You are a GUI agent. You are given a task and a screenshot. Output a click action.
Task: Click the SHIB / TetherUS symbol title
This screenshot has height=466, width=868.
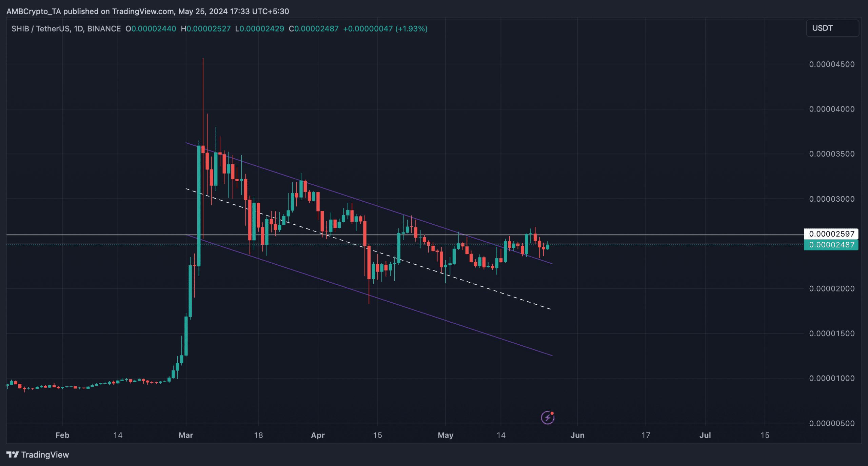click(40, 29)
